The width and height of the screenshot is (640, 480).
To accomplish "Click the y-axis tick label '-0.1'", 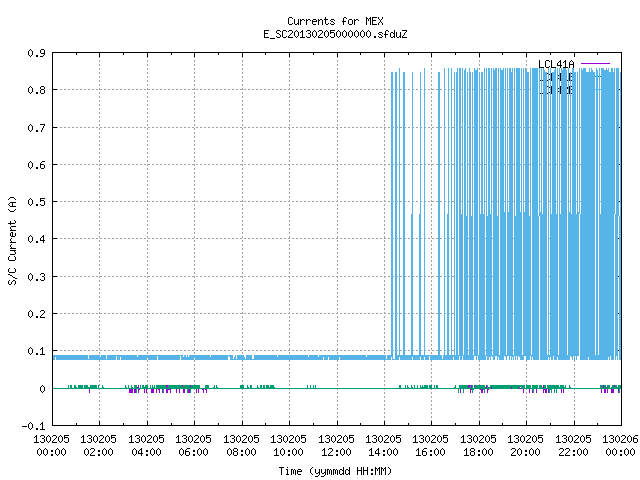I will point(33,426).
